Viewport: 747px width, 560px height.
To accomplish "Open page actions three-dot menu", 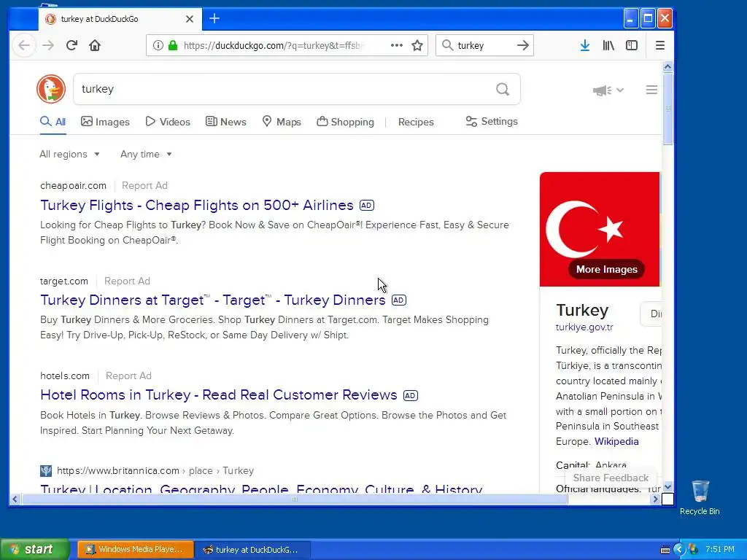I will [x=396, y=45].
